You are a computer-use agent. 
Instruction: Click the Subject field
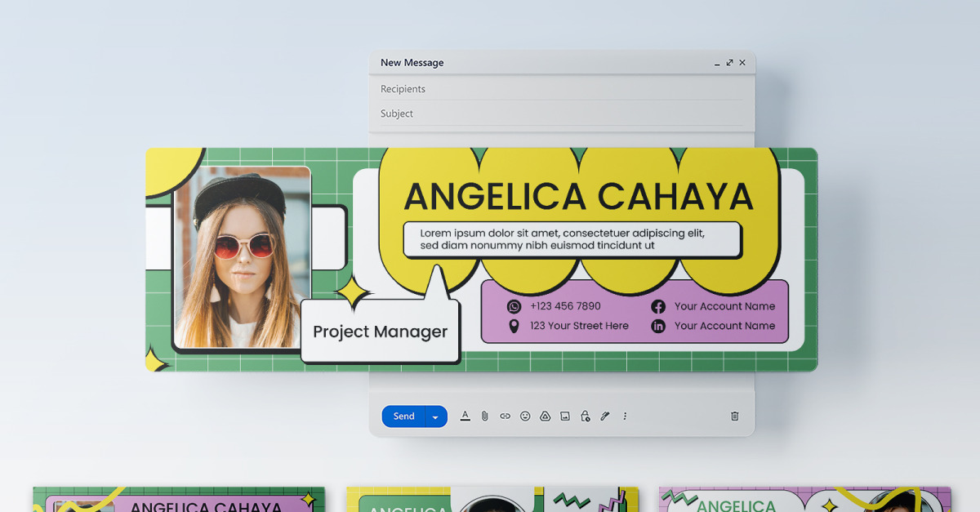pos(562,114)
